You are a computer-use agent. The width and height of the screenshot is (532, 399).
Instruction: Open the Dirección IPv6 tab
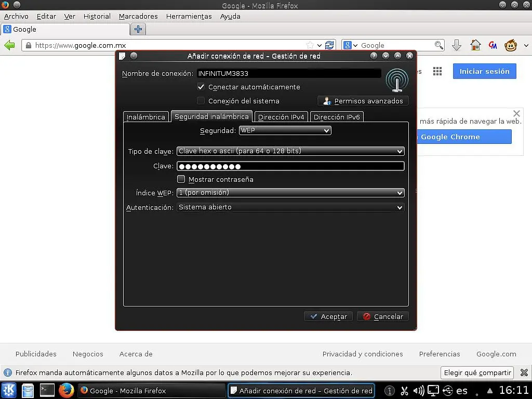tap(337, 117)
